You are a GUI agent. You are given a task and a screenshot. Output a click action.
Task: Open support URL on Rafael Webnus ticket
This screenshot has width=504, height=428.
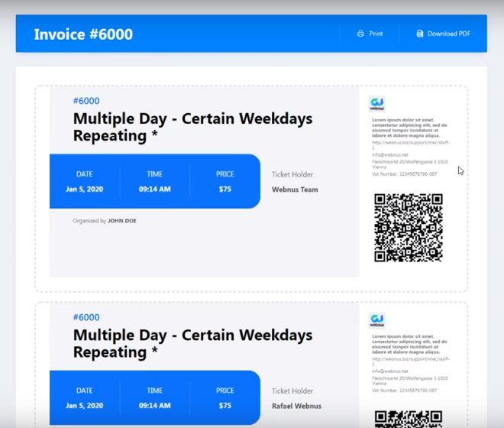click(x=411, y=362)
